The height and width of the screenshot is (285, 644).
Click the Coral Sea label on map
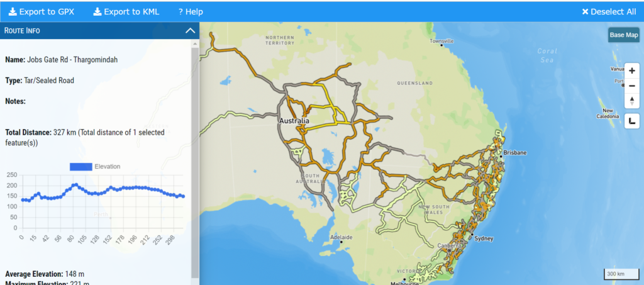tap(548, 55)
